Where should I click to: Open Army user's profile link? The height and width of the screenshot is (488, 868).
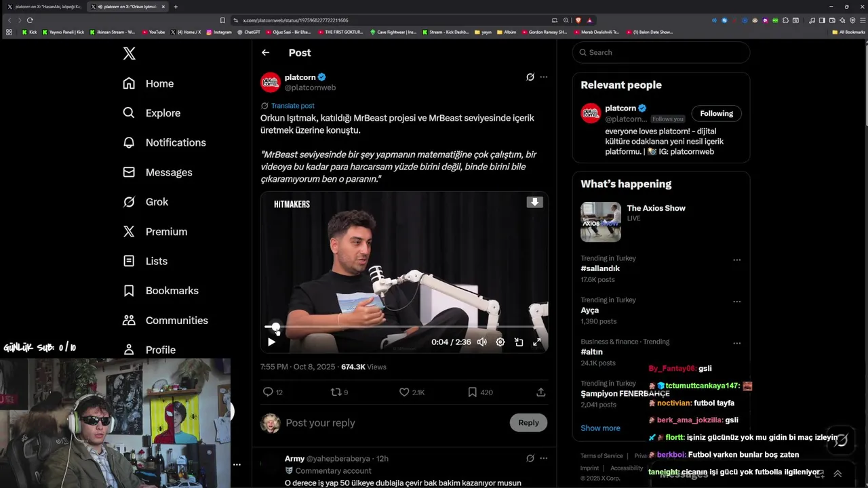click(294, 459)
